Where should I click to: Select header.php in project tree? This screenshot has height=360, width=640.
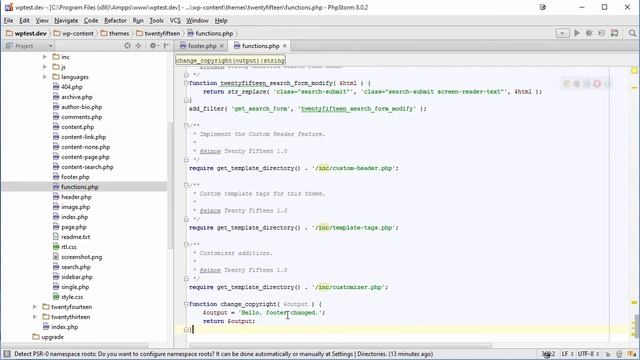click(76, 197)
